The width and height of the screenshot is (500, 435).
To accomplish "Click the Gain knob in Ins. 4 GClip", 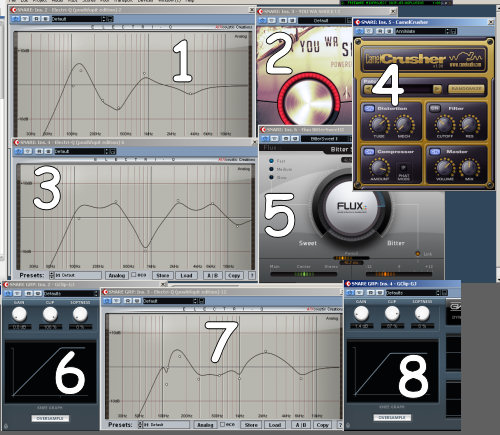I will coord(361,314).
